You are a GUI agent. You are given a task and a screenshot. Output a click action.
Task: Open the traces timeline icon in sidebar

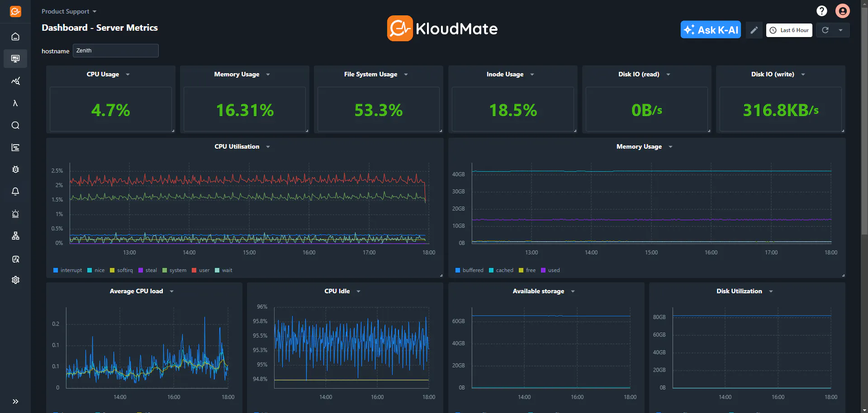(15, 147)
